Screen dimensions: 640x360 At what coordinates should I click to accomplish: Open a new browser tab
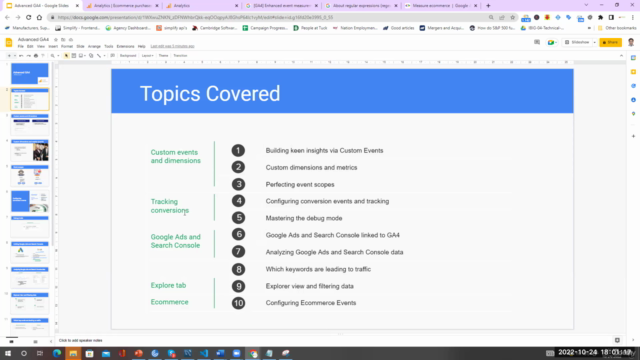488,6
